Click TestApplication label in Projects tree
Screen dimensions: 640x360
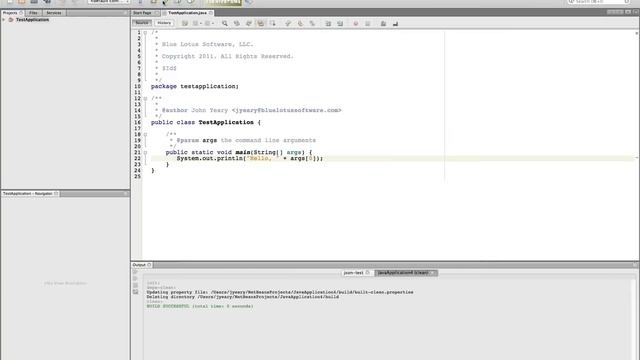pyautogui.click(x=32, y=20)
